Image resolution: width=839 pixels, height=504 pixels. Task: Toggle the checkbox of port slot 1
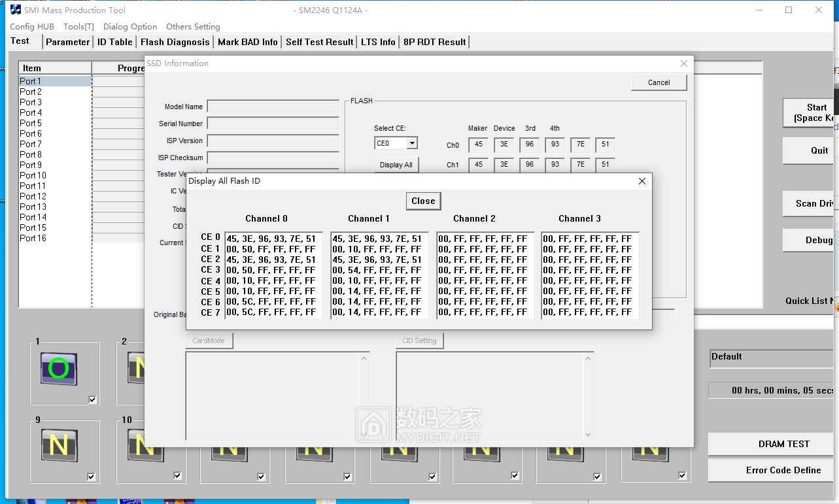[92, 399]
